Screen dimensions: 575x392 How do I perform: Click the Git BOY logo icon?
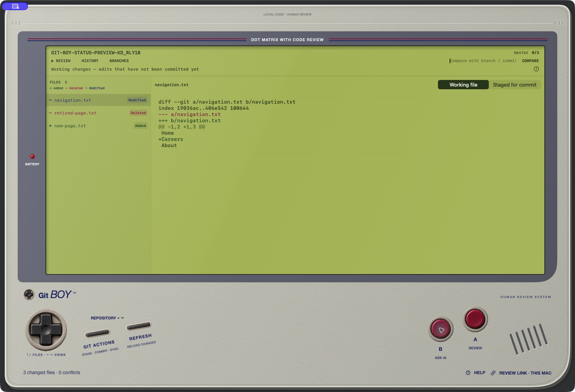[x=29, y=295]
